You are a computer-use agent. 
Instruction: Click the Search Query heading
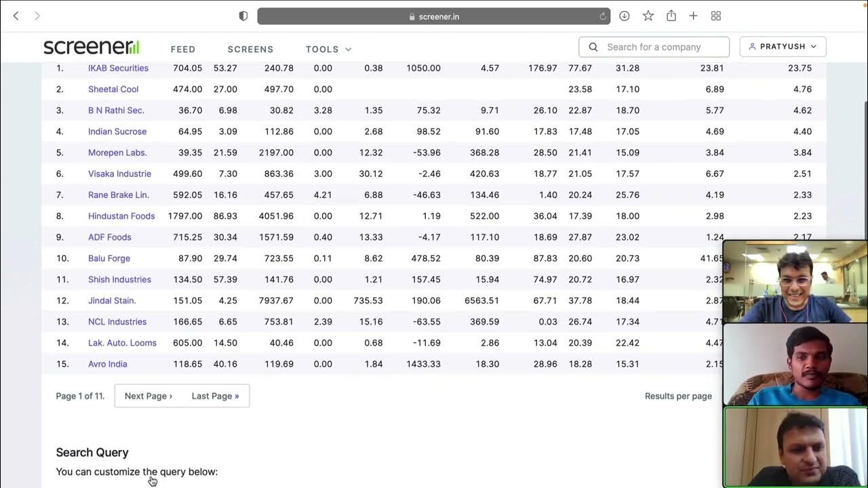(x=92, y=452)
